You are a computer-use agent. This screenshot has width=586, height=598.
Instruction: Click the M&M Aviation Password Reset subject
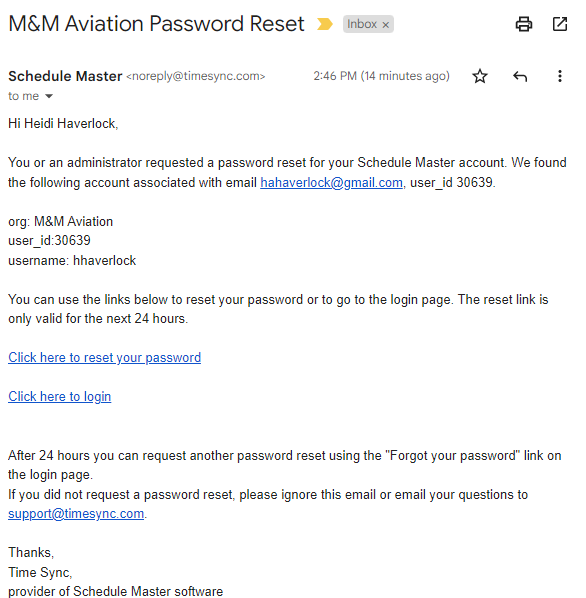(156, 24)
